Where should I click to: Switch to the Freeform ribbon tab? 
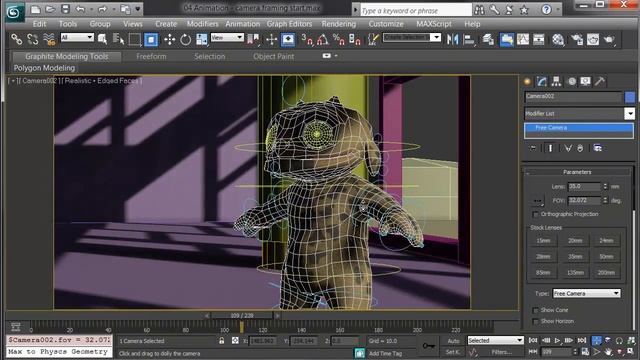(151, 56)
